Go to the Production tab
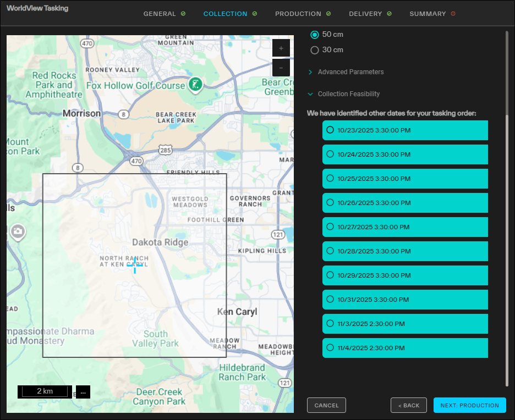Viewport: 515px width, 420px height. point(298,14)
